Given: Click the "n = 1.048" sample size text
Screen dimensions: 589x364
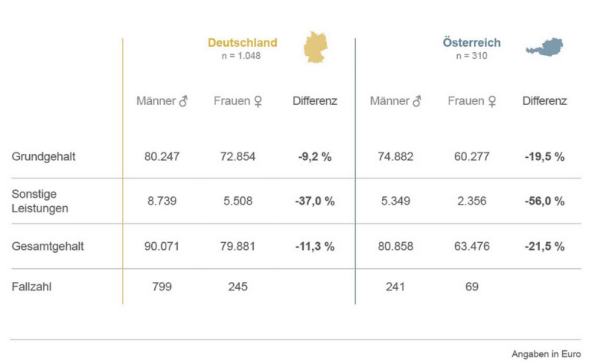Looking at the screenshot, I should [x=240, y=56].
